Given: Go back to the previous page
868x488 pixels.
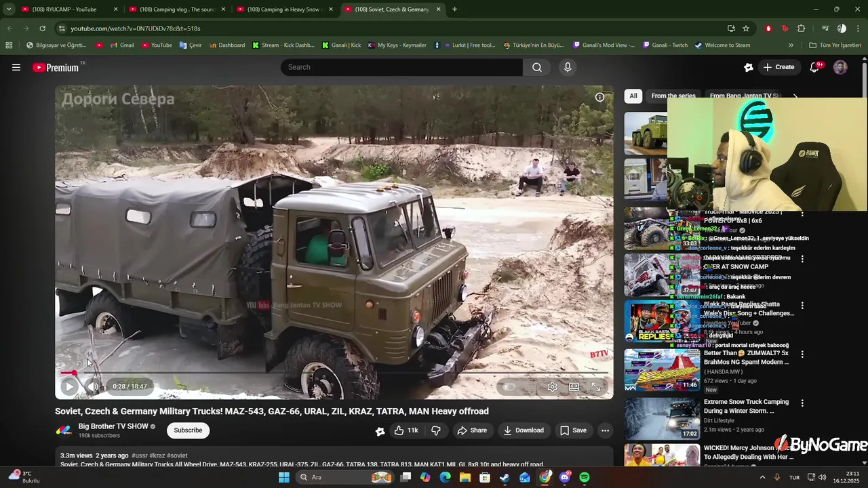Looking at the screenshot, I should 9,28.
